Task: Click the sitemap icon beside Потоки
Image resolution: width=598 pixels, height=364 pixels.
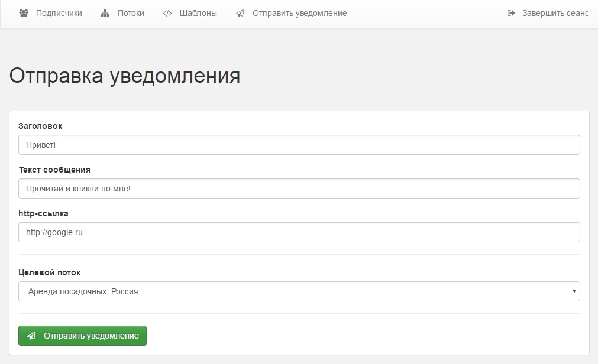Action: point(105,13)
